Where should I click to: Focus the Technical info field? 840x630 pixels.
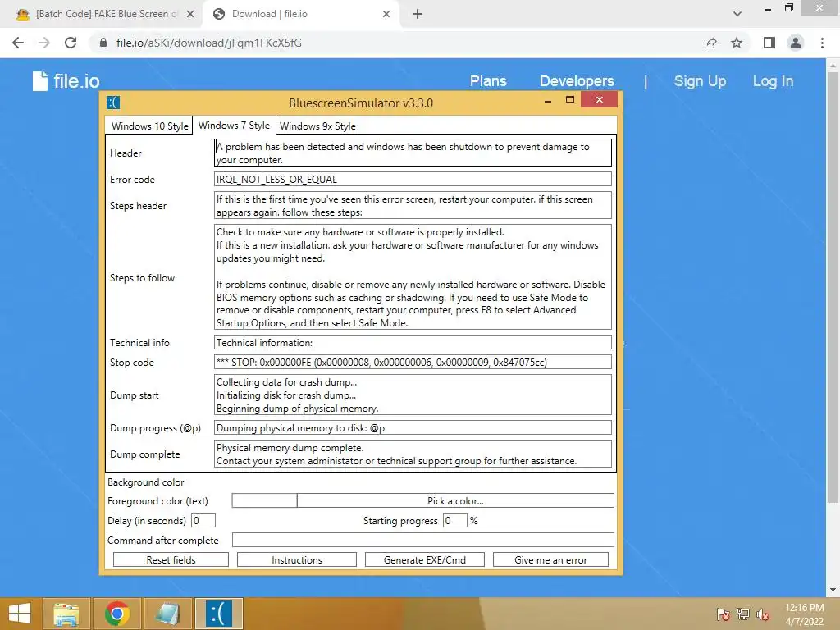(413, 342)
